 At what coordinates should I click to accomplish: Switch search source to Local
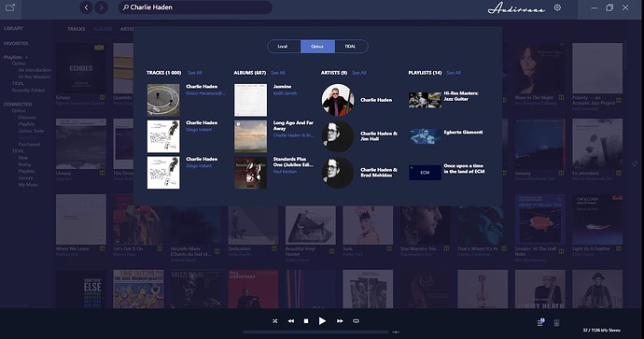pos(284,47)
